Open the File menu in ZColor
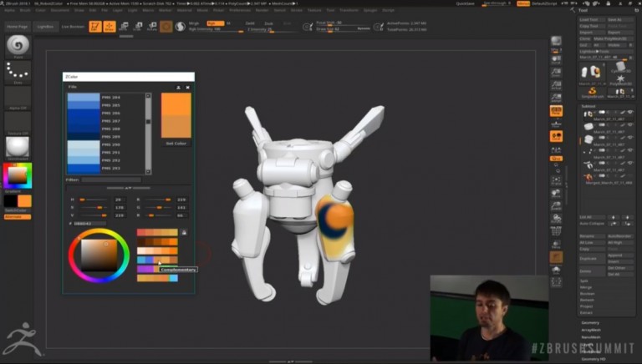The height and width of the screenshot is (364, 642). pyautogui.click(x=73, y=87)
